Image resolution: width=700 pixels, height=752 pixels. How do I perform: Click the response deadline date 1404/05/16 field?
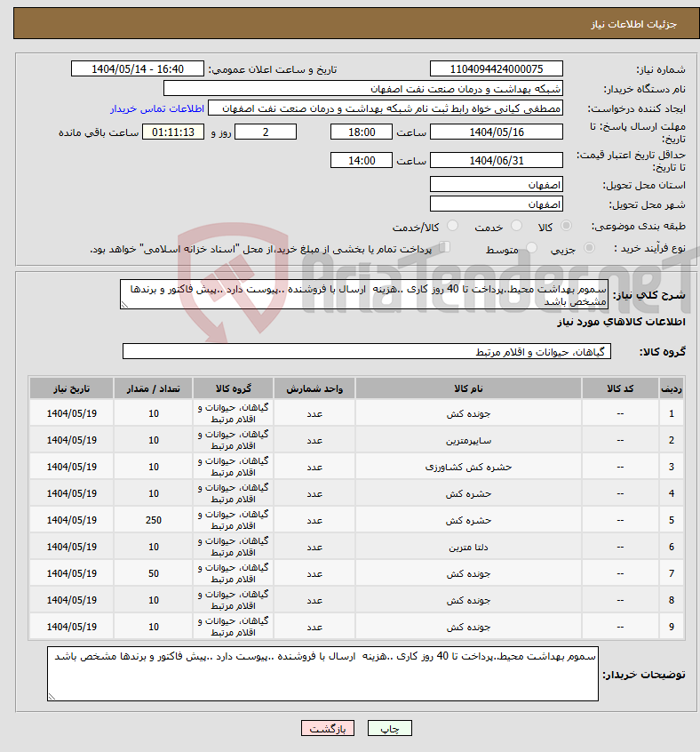pyautogui.click(x=497, y=132)
